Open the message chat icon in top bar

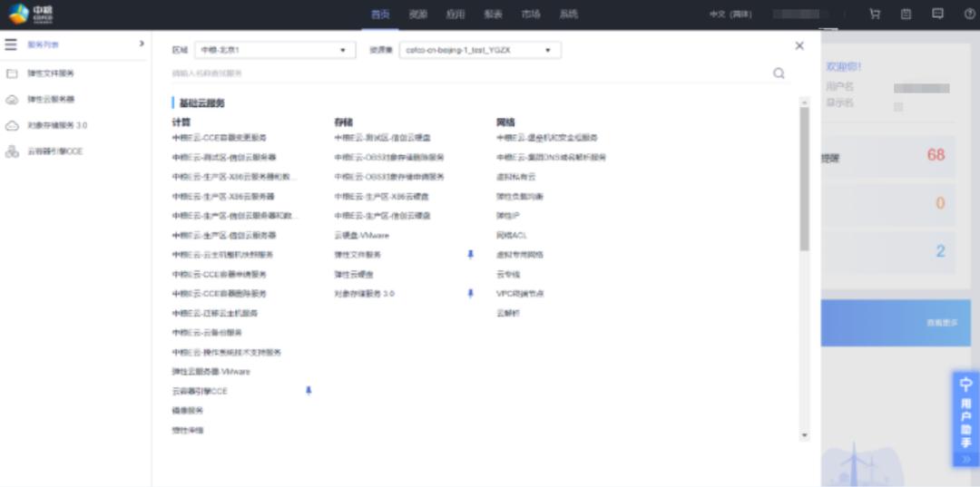pos(937,14)
